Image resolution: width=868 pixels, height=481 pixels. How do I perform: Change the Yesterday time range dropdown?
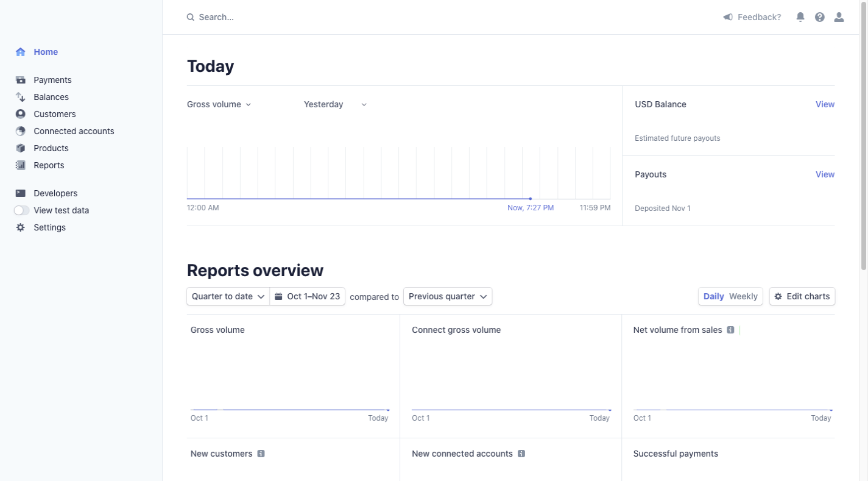click(x=334, y=104)
